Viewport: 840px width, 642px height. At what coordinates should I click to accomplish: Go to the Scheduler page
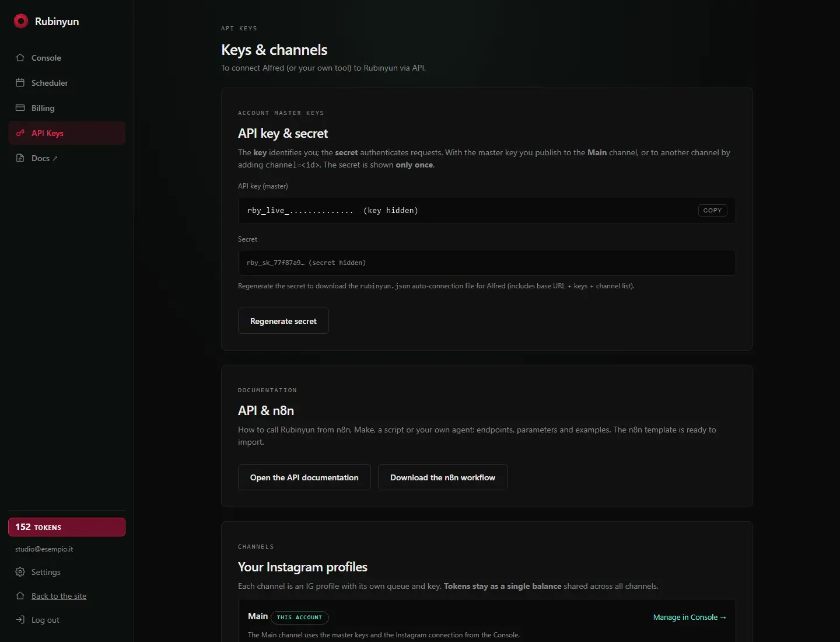pos(66,83)
